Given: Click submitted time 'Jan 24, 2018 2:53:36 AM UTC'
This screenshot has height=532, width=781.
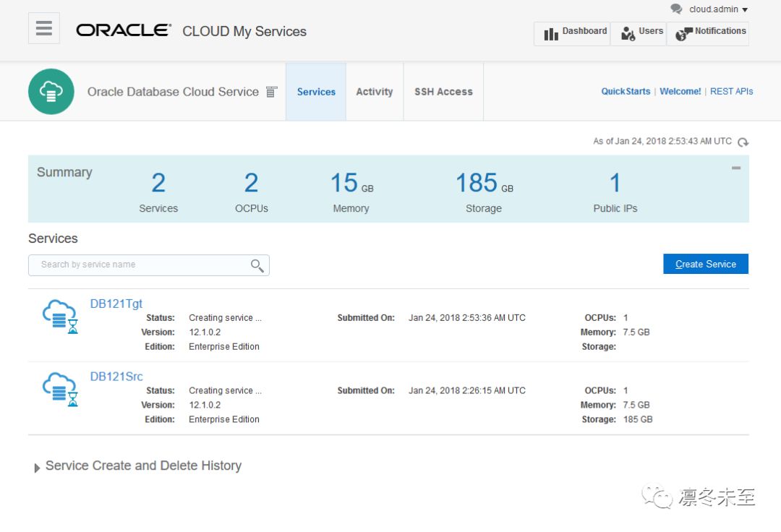Looking at the screenshot, I should (467, 317).
